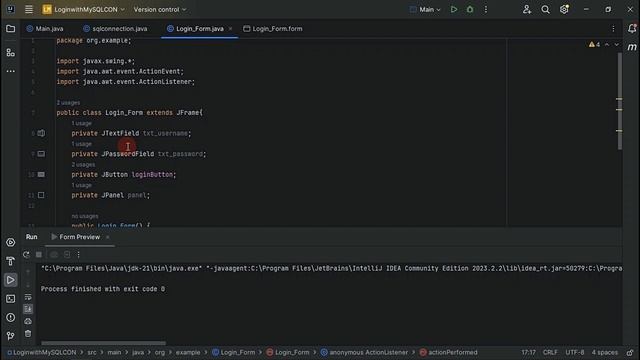Click the org breadcrumb in status bar
Image resolution: width=640 pixels, height=360 pixels.
point(160,352)
